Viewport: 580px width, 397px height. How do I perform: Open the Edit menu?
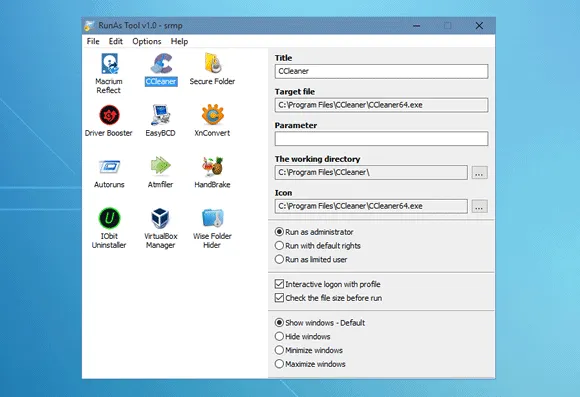(x=115, y=41)
